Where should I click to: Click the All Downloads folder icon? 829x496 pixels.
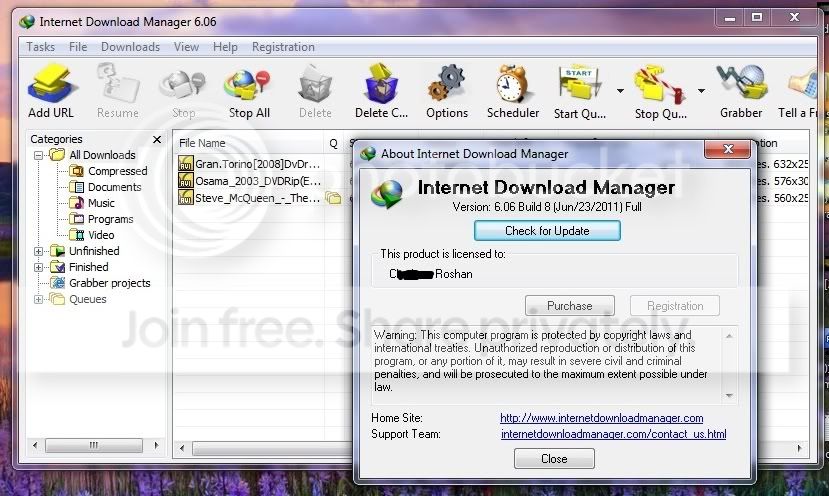[x=57, y=155]
